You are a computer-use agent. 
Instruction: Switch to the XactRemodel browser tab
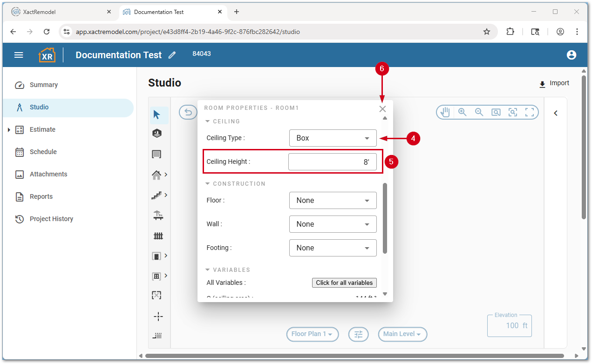point(56,12)
